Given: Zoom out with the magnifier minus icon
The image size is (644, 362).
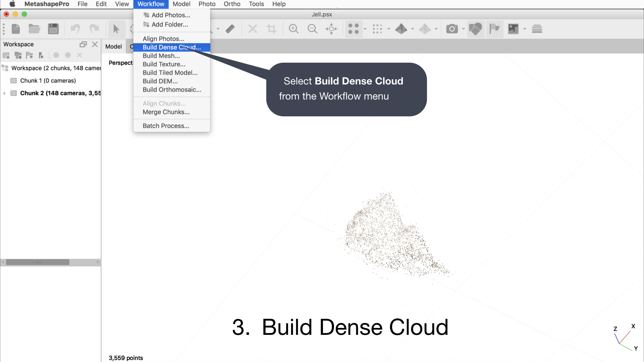Looking at the screenshot, I should tap(312, 29).
